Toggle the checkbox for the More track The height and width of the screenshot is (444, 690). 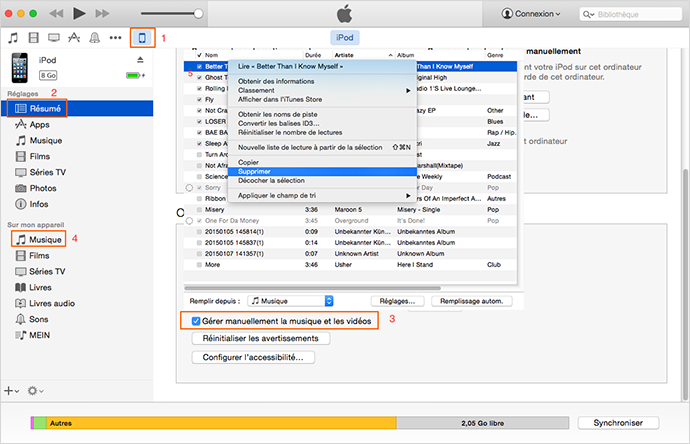click(199, 265)
